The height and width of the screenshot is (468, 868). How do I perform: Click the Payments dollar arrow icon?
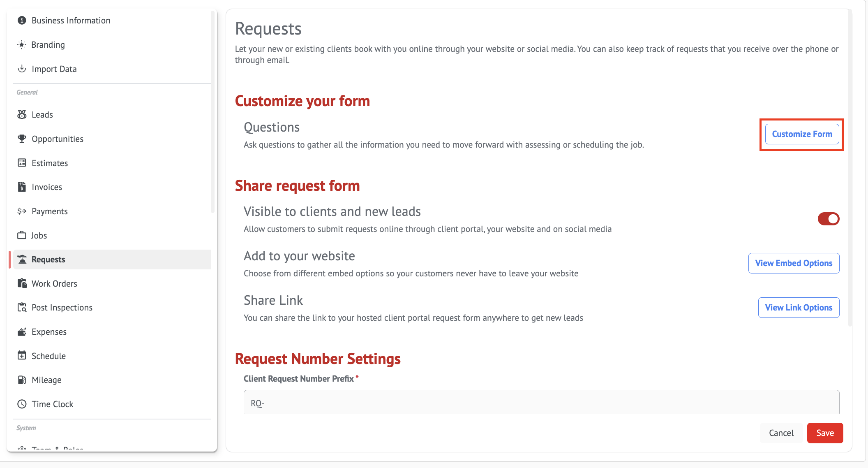click(22, 211)
